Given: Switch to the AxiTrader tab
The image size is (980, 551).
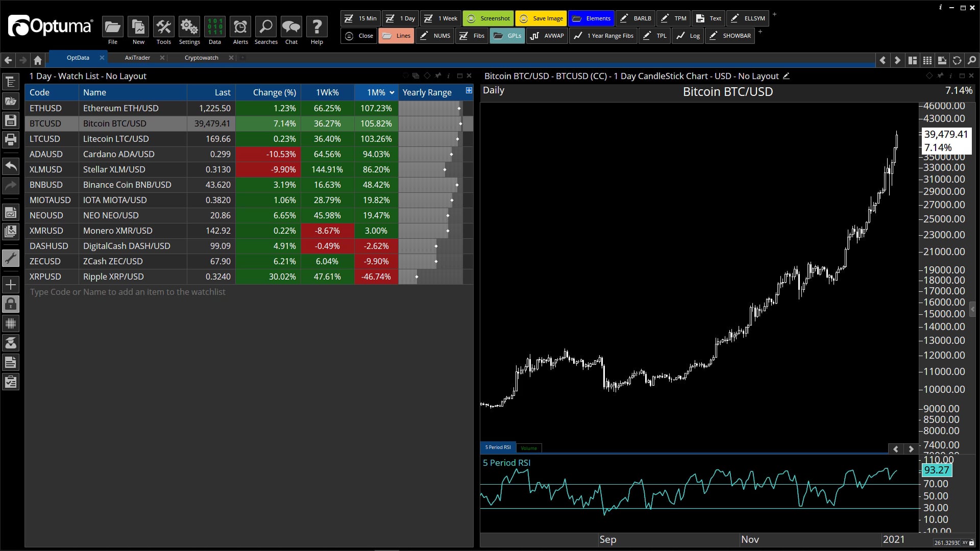Looking at the screenshot, I should [x=137, y=58].
